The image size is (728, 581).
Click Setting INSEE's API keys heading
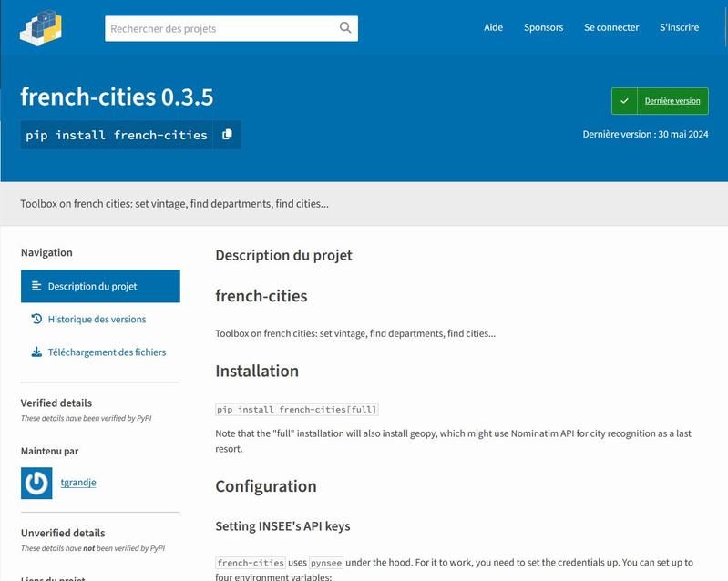(x=282, y=526)
